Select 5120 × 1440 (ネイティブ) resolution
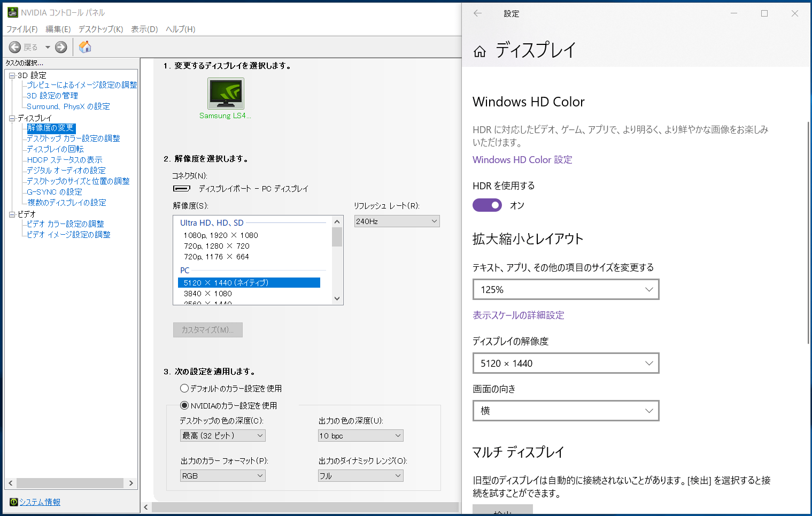 (249, 283)
